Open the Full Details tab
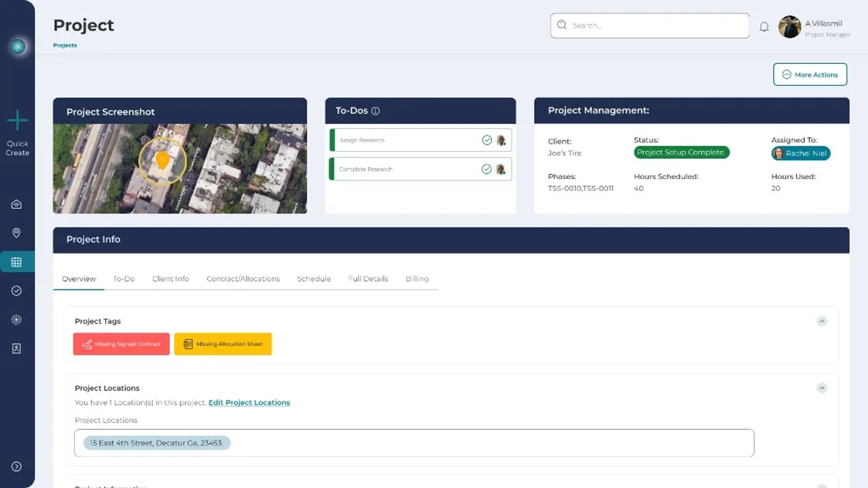The width and height of the screenshot is (868, 488). 368,279
